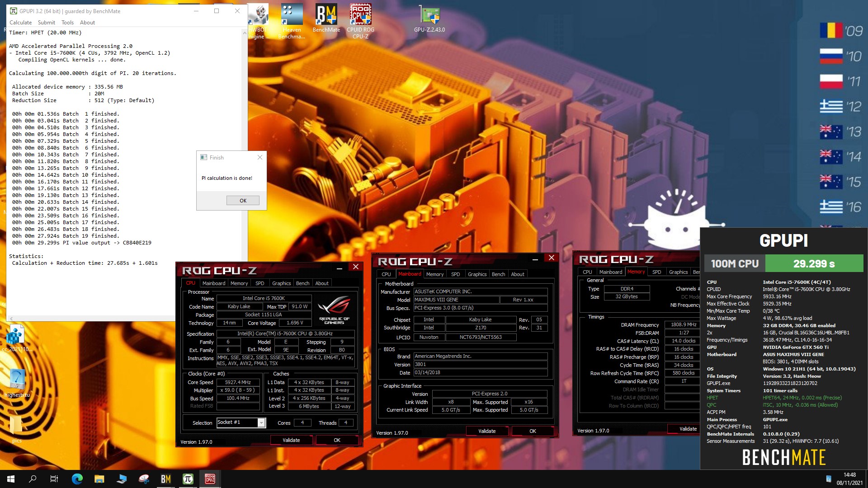The image size is (868, 488).
Task: Open taskbar Search magnifier
Action: pyautogui.click(x=33, y=479)
